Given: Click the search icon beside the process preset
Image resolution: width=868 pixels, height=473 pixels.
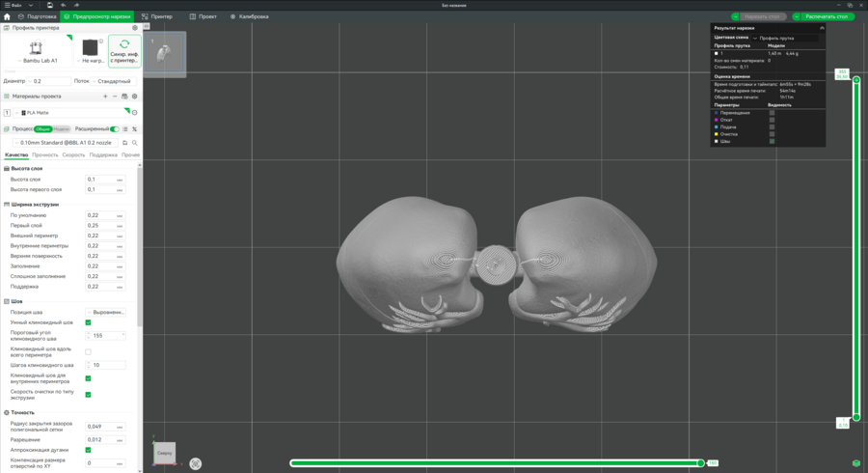Looking at the screenshot, I should click(135, 142).
